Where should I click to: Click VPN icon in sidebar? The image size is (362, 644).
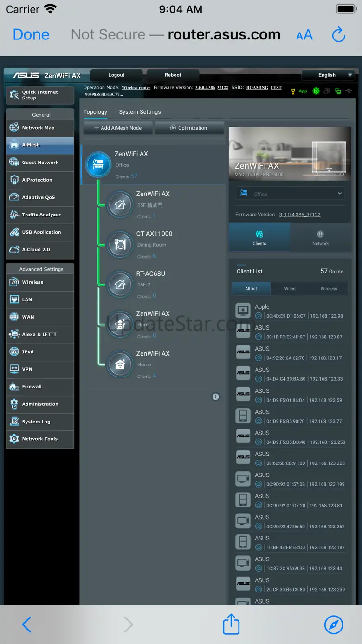tap(14, 369)
